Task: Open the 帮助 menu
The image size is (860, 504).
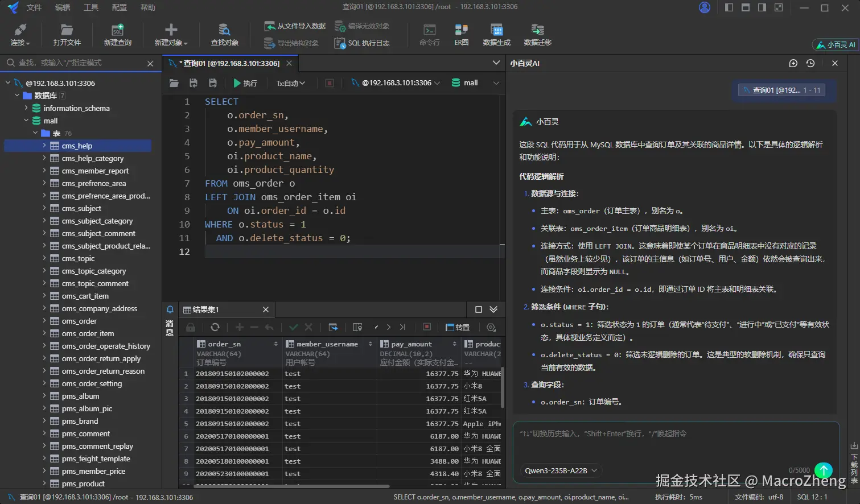Action: pyautogui.click(x=147, y=7)
